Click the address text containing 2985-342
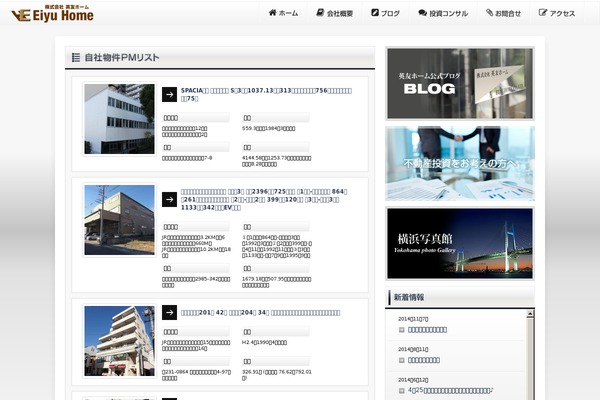This screenshot has height=400, width=600. coord(196,282)
